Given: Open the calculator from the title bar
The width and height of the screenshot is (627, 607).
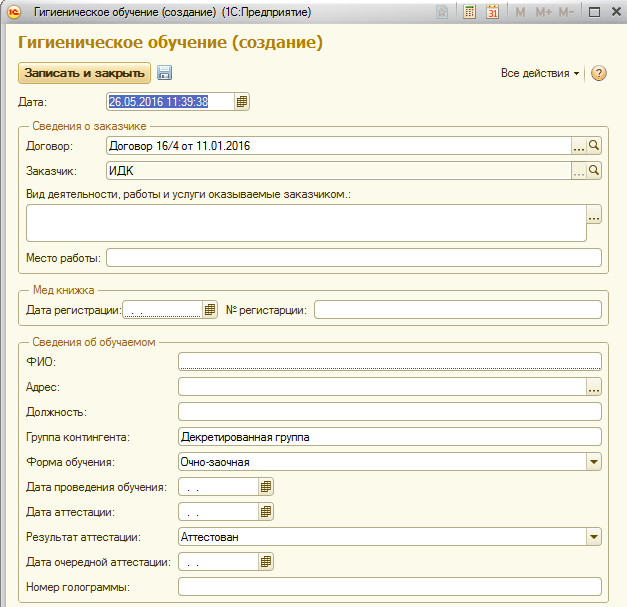Looking at the screenshot, I should [469, 13].
